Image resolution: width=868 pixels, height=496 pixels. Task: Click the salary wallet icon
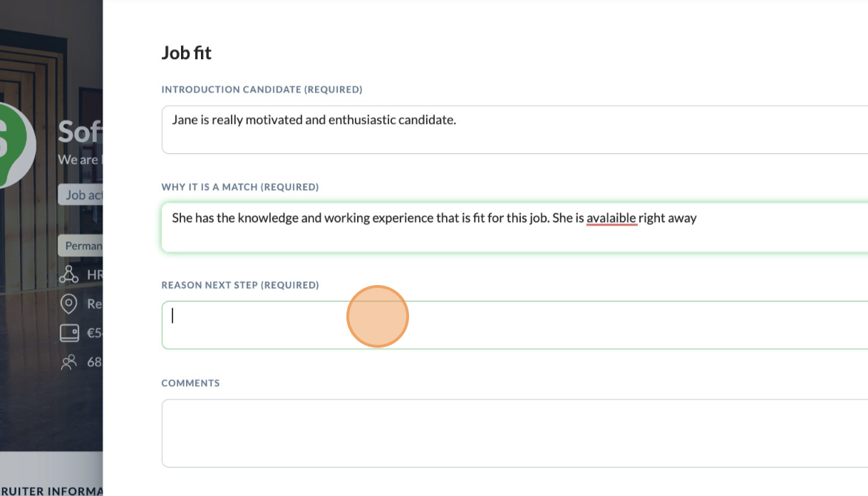(69, 333)
